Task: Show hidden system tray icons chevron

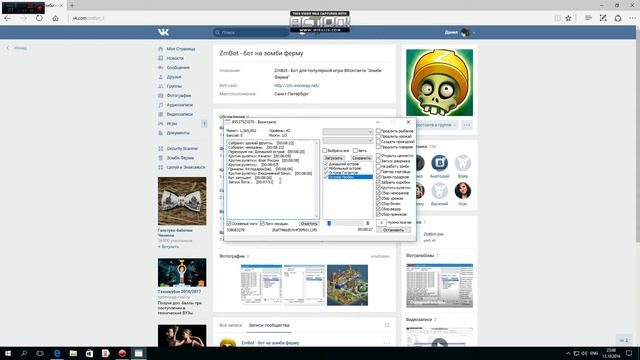Action: click(568, 353)
